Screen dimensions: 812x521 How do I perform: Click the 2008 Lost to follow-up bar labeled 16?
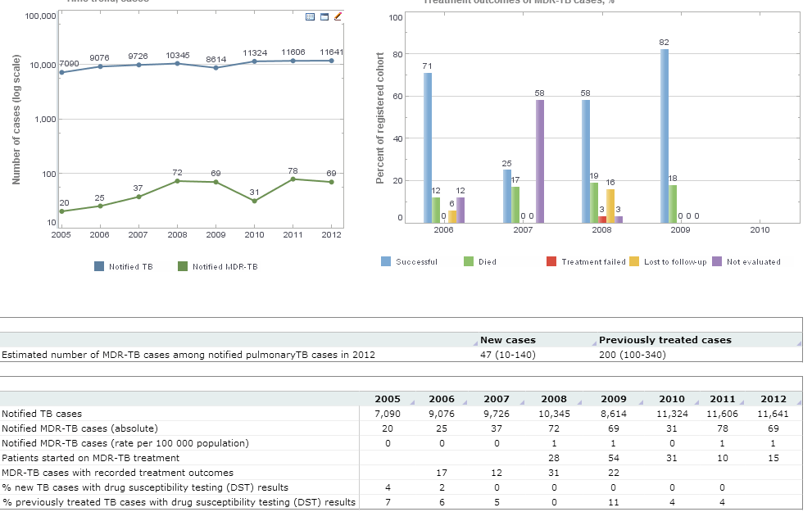click(x=610, y=206)
